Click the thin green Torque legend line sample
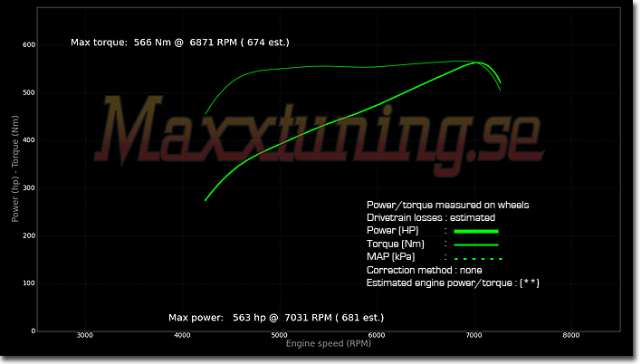Image resolution: width=641 pixels, height=364 pixels. pos(476,245)
